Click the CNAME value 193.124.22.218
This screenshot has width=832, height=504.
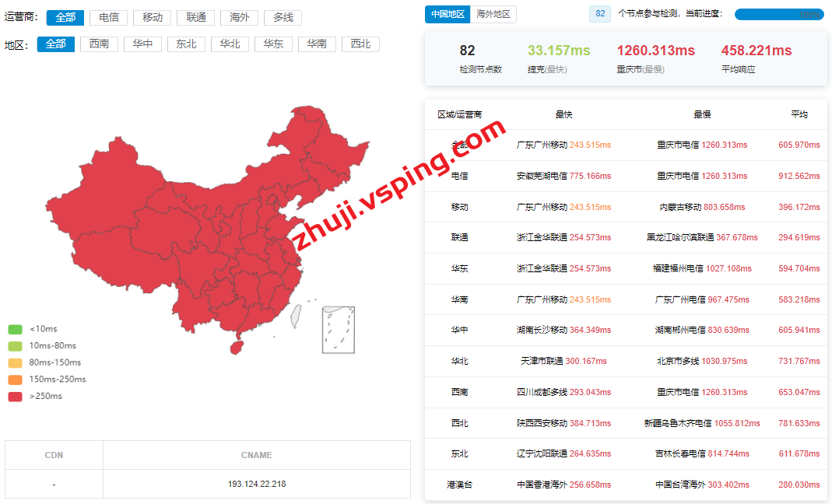pos(257,484)
